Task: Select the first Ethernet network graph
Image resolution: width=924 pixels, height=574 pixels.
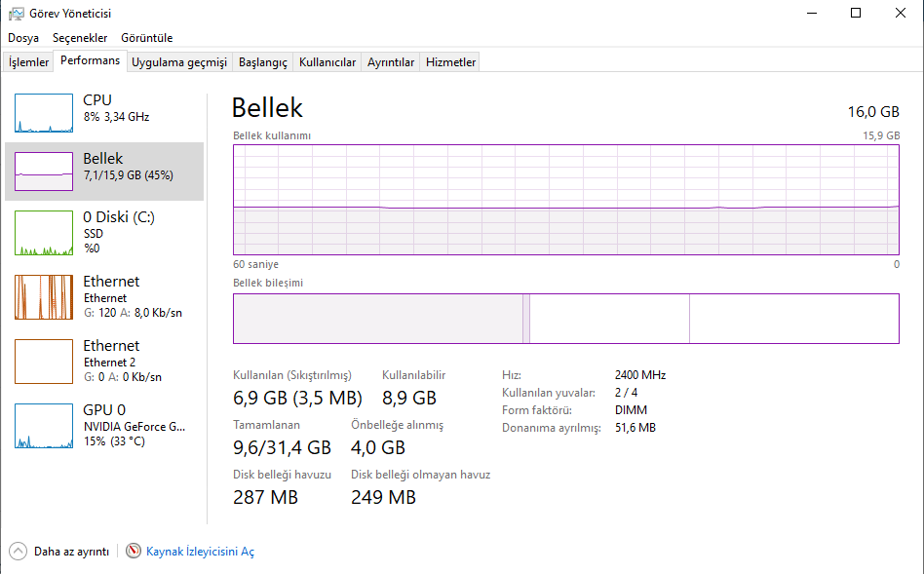Action: pyautogui.click(x=44, y=297)
